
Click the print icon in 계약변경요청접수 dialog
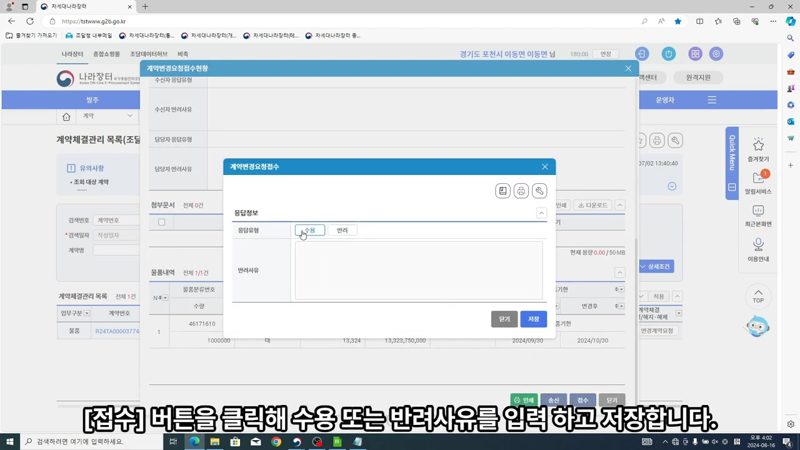[521, 191]
